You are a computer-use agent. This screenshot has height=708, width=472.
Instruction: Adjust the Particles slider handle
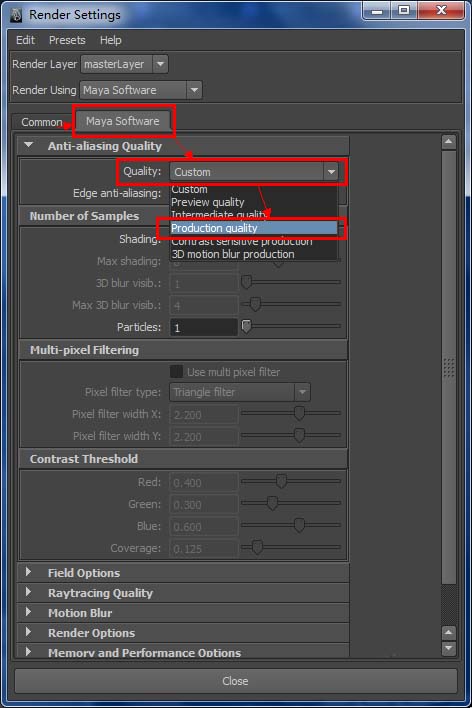tap(246, 326)
